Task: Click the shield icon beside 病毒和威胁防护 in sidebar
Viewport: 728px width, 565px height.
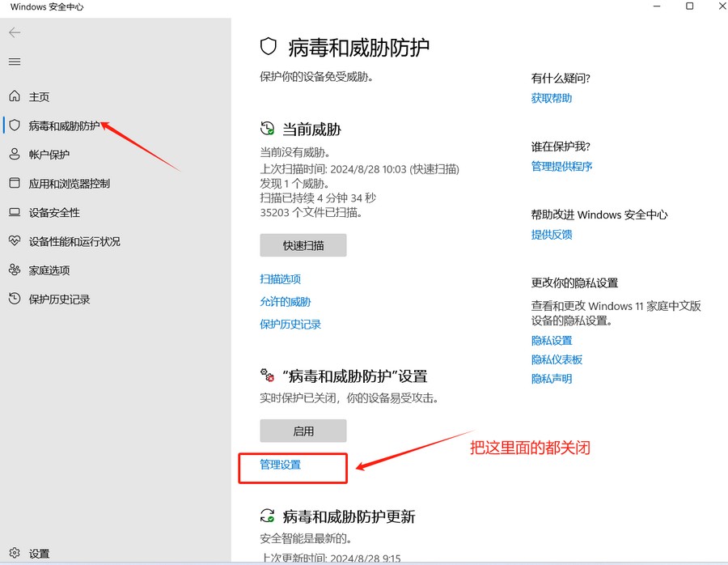Action: click(15, 125)
